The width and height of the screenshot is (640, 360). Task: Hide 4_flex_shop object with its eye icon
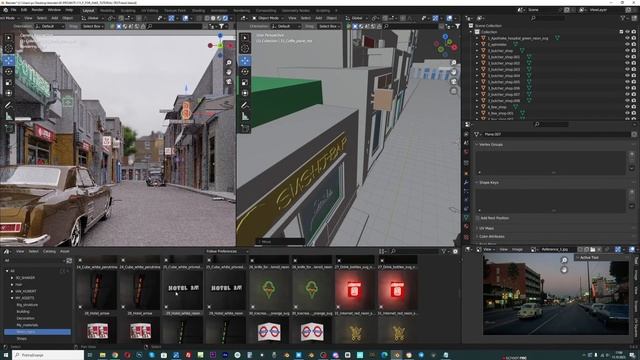[x=627, y=107]
